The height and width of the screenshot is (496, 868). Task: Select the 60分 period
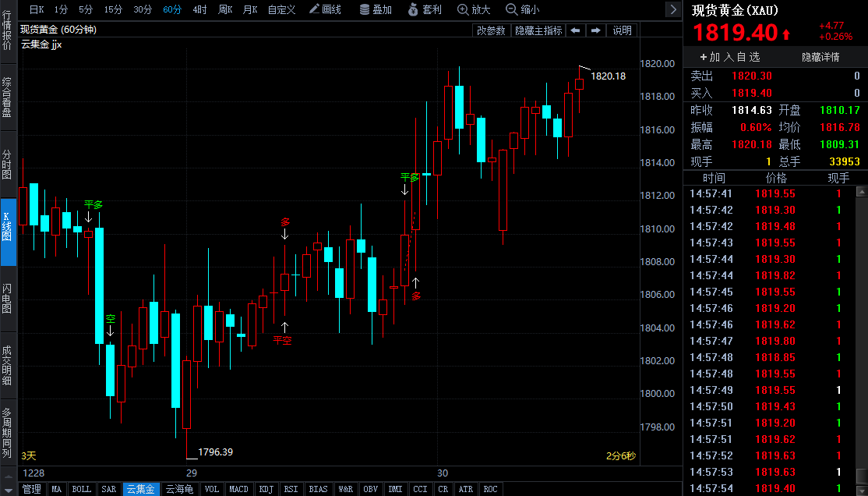coord(172,9)
